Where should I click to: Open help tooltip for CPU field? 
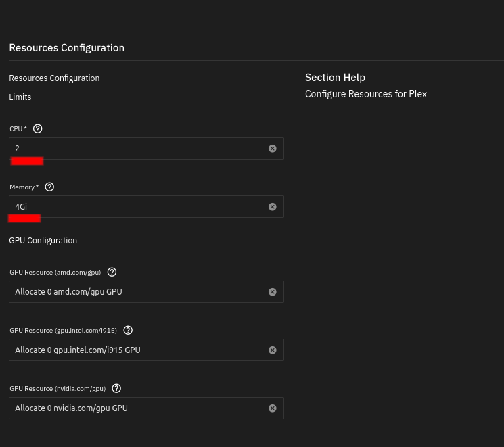point(38,128)
